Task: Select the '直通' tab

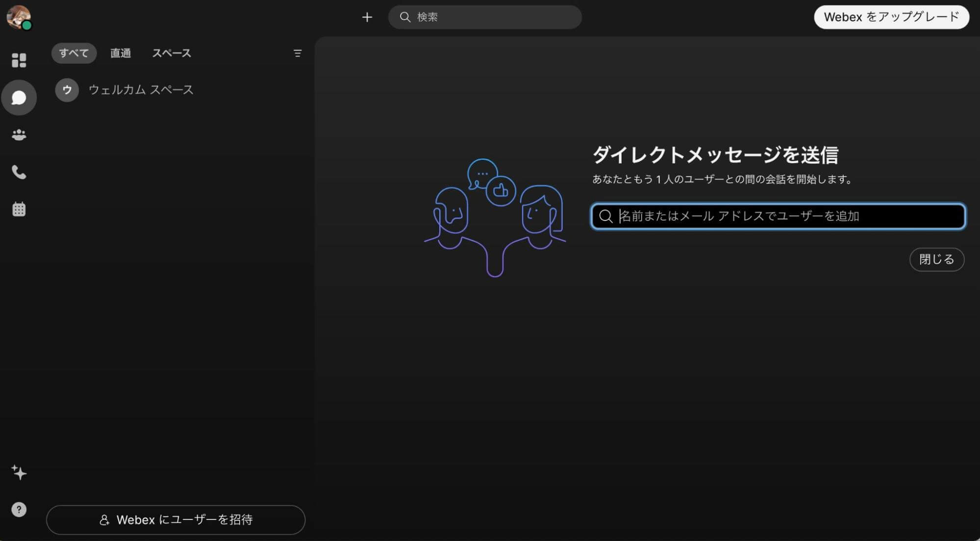Action: (121, 52)
